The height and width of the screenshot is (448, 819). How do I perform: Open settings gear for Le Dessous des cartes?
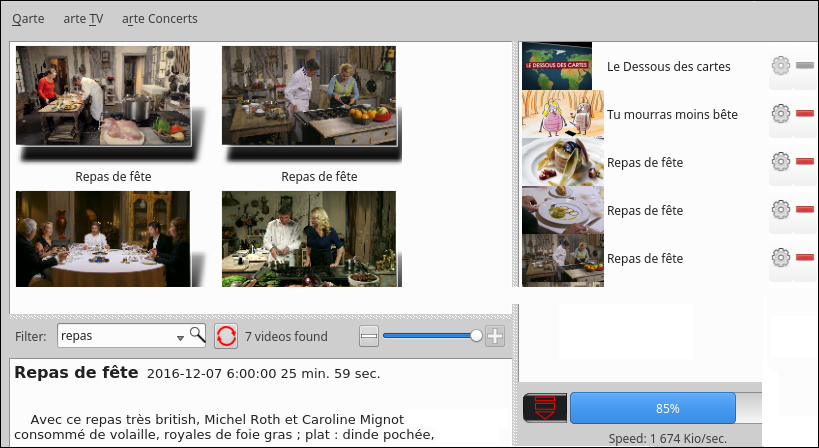(781, 66)
